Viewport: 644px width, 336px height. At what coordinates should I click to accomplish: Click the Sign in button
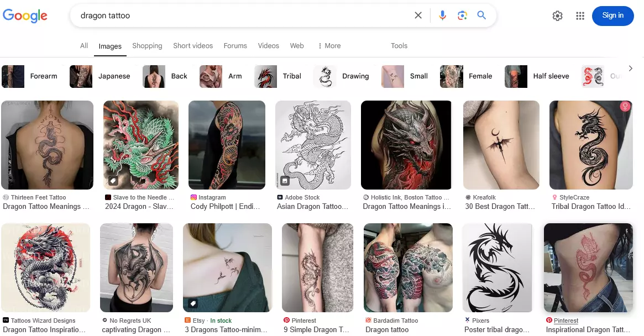coord(613,16)
